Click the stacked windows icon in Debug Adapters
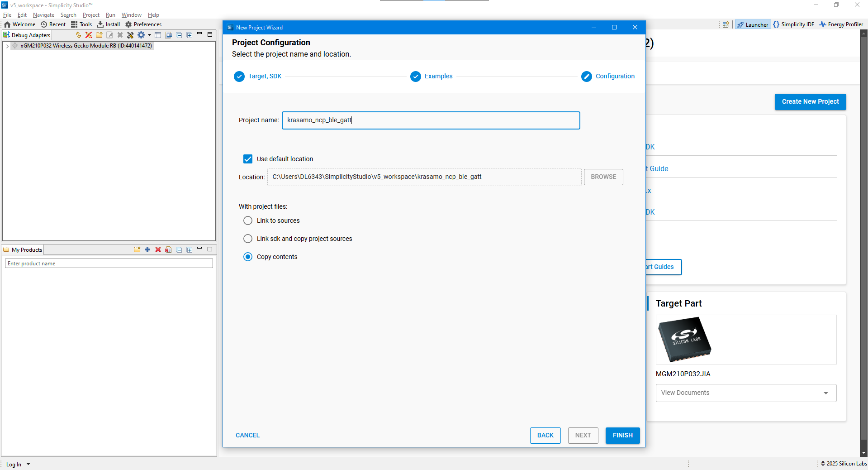The image size is (868, 470). pos(169,35)
